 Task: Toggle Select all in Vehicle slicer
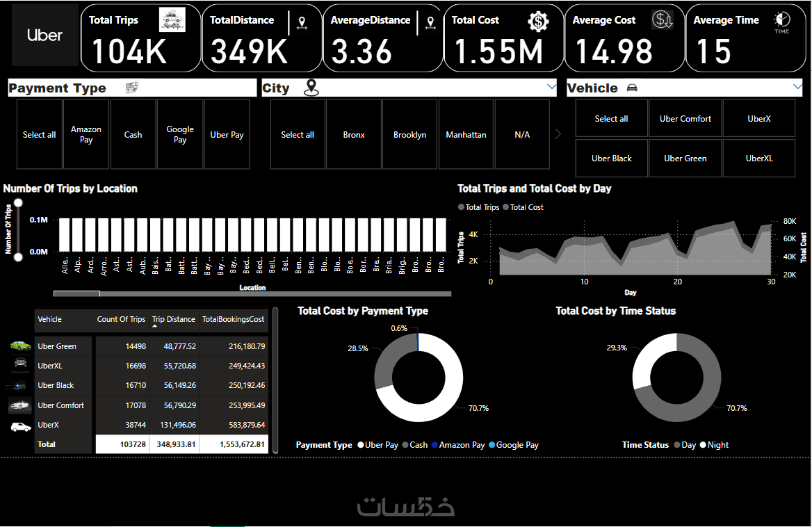coord(612,119)
